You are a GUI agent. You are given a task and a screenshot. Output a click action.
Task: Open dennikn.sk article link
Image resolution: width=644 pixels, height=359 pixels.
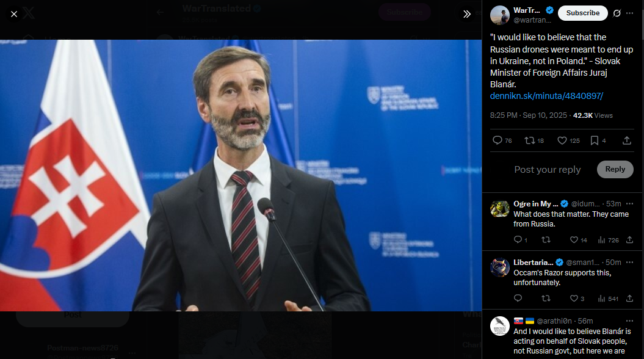coord(546,96)
